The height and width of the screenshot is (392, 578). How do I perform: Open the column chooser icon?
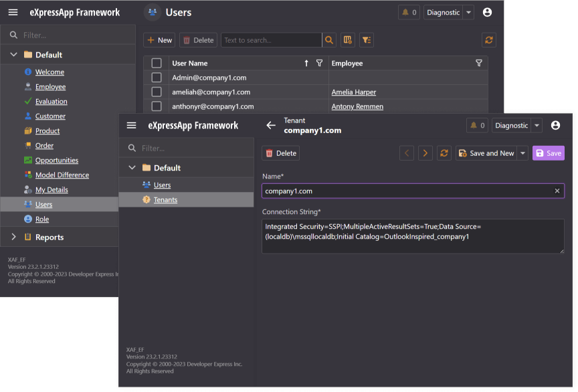tap(347, 40)
